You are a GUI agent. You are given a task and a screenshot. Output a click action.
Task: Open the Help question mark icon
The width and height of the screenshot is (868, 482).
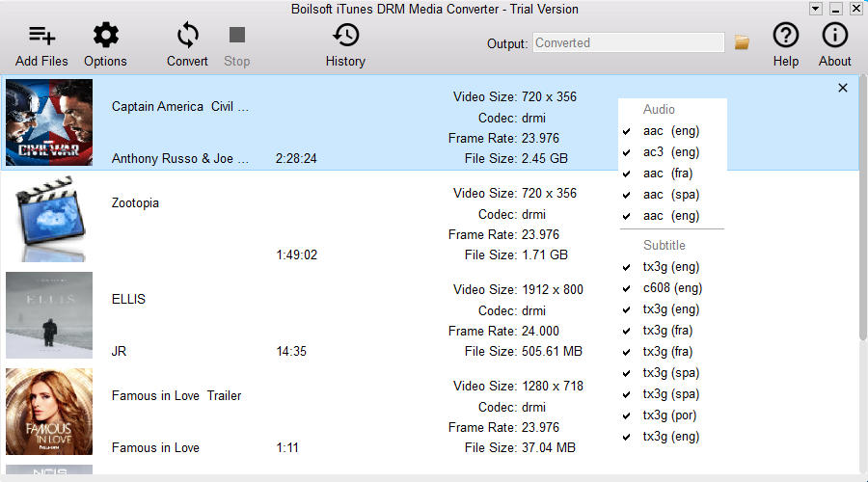786,37
